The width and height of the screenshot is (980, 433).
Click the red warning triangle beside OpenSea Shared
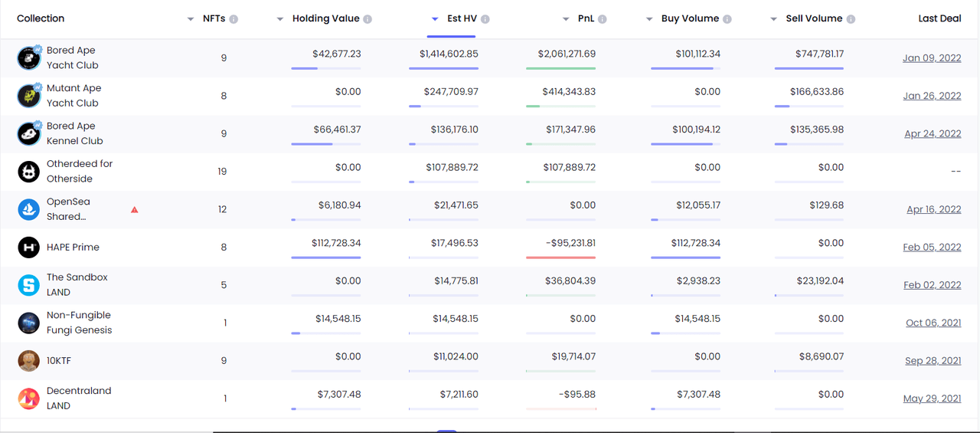click(x=135, y=209)
